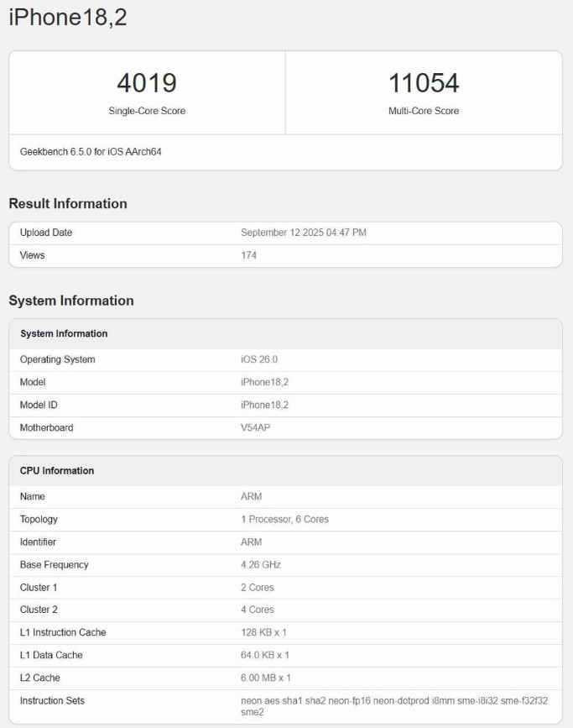Screen dimensions: 573x728
Task: Click the Views row label
Action: [x=32, y=255]
